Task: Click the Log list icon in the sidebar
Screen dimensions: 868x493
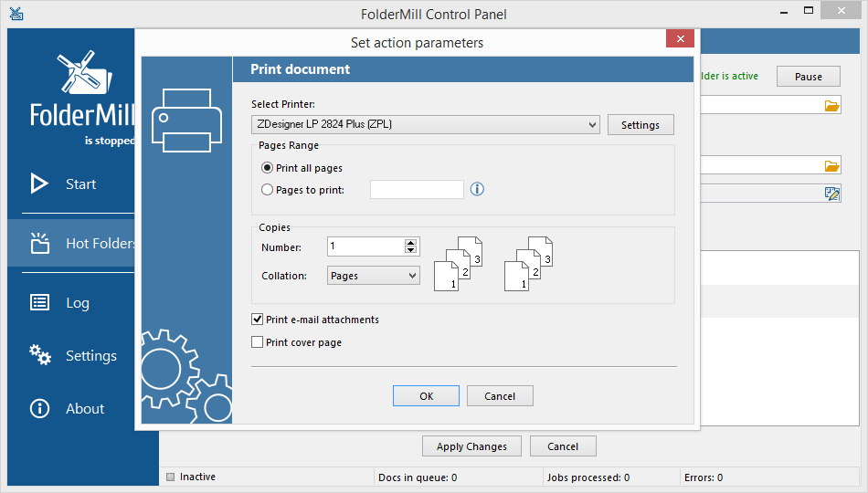Action: [39, 302]
